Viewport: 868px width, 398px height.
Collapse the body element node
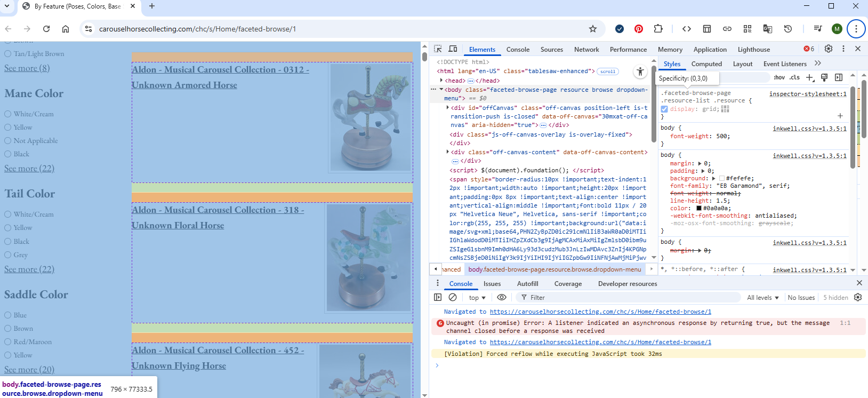point(441,90)
